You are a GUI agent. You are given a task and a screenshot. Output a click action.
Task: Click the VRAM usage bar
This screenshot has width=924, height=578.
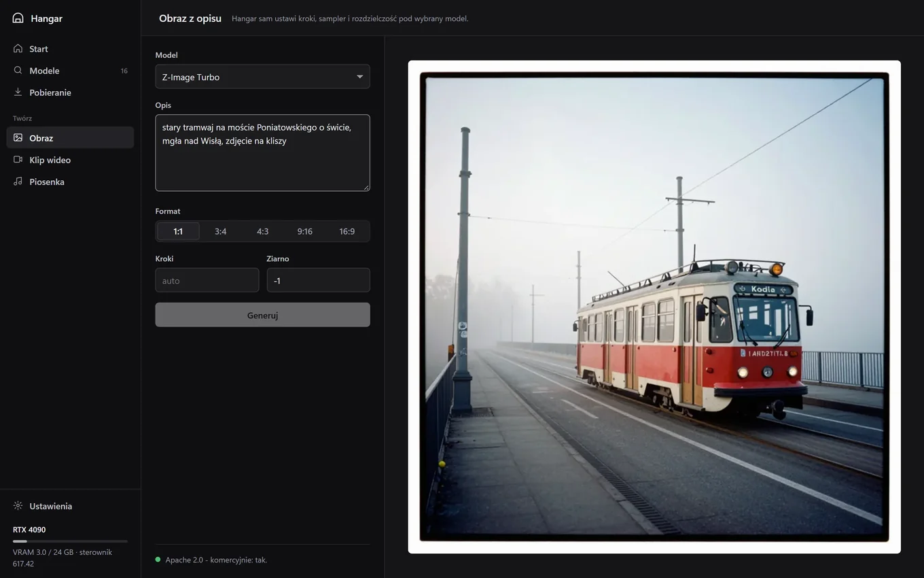tap(70, 541)
